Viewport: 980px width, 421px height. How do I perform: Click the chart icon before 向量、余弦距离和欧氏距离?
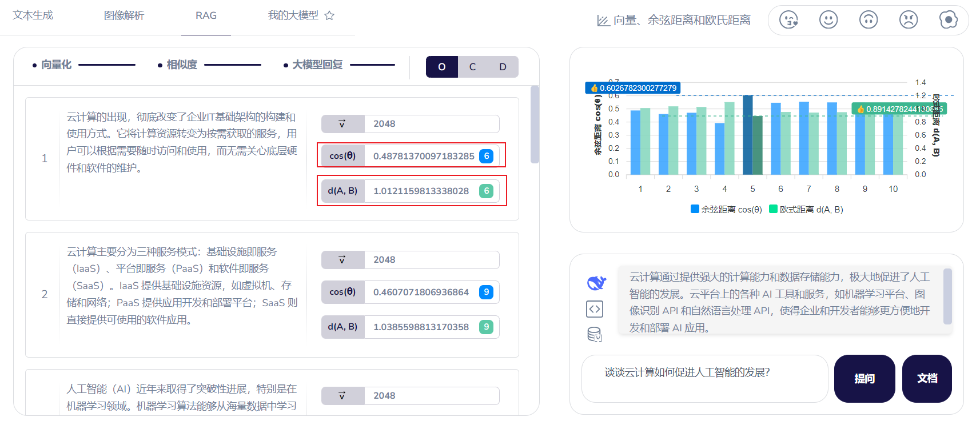click(603, 21)
